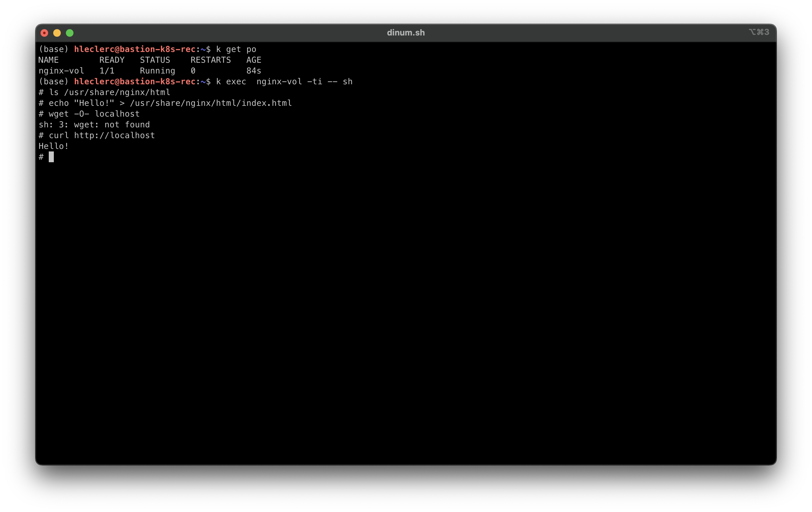Click the 'wget: not found' error line
This screenshot has width=812, height=512.
[94, 125]
